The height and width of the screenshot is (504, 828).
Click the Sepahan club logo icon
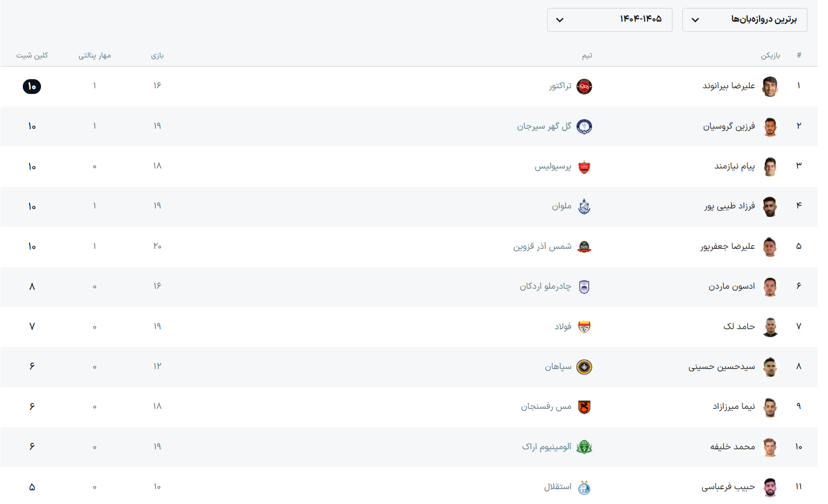pos(584,367)
